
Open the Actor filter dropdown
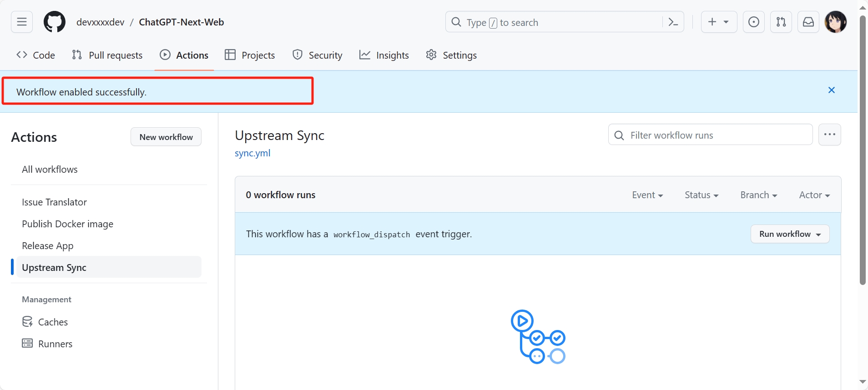pyautogui.click(x=814, y=195)
